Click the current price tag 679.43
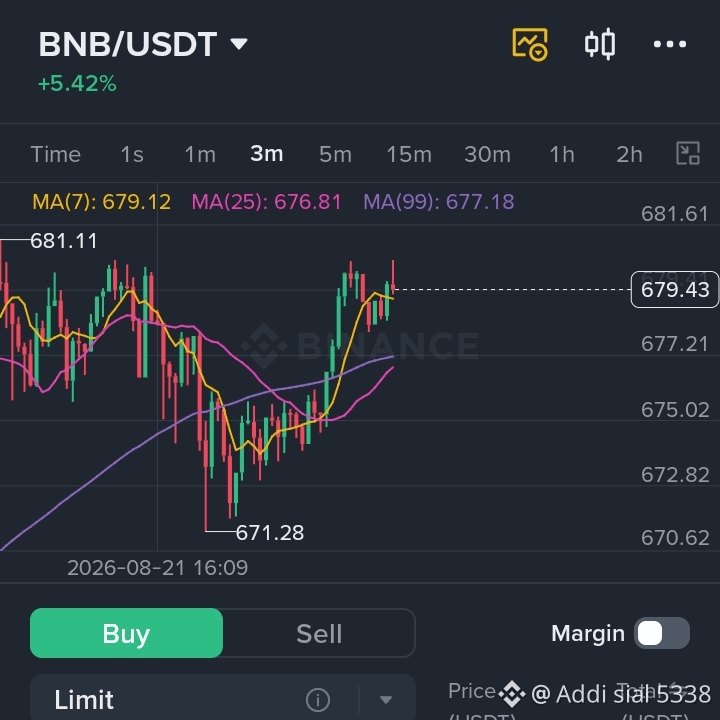This screenshot has height=720, width=720. (675, 290)
